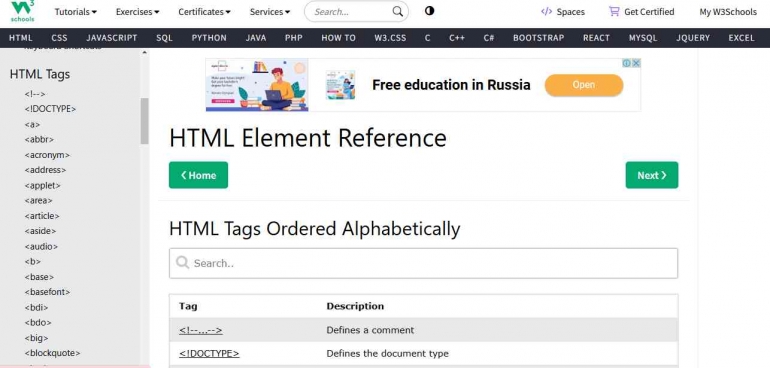Open <audio> in the sidebar
The image size is (770, 368).
coord(41,246)
